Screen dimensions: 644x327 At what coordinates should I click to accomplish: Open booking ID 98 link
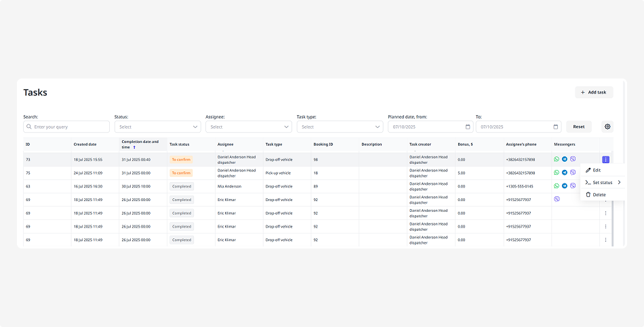pos(316,160)
